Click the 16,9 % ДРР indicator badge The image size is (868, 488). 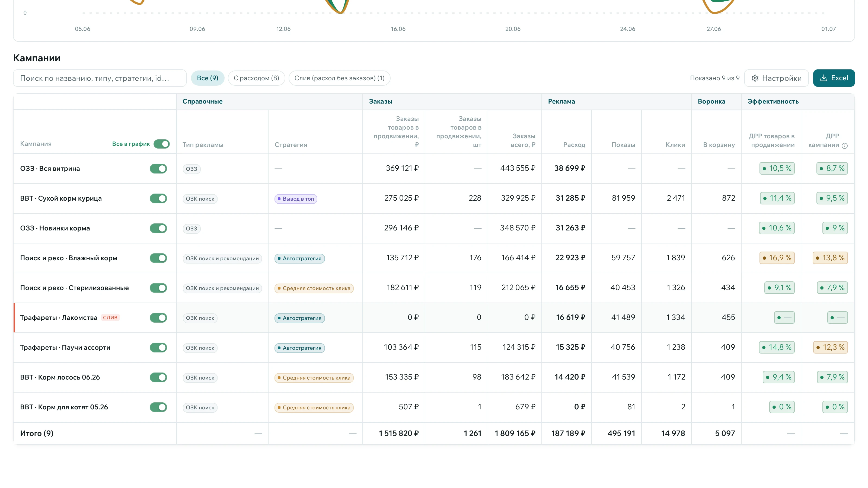pos(777,258)
